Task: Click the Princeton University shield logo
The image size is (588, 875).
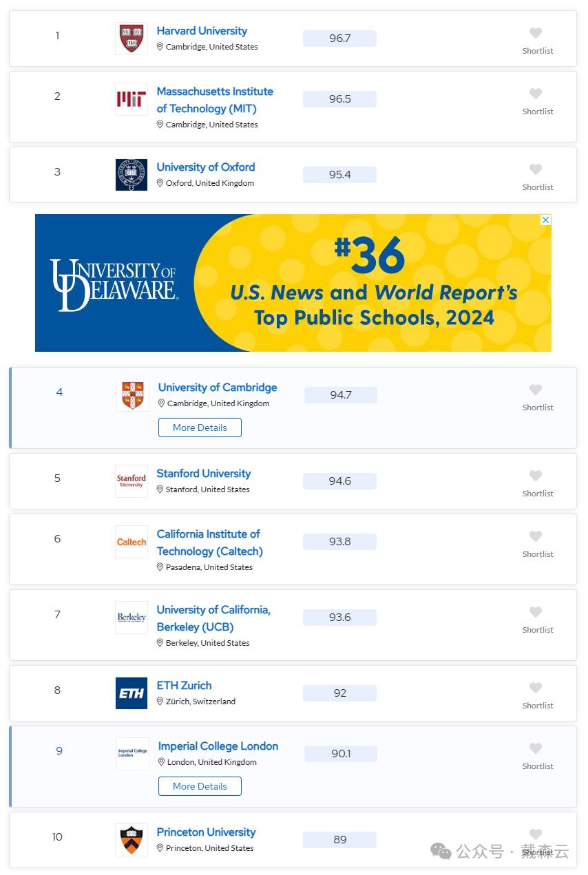Action: click(x=131, y=840)
